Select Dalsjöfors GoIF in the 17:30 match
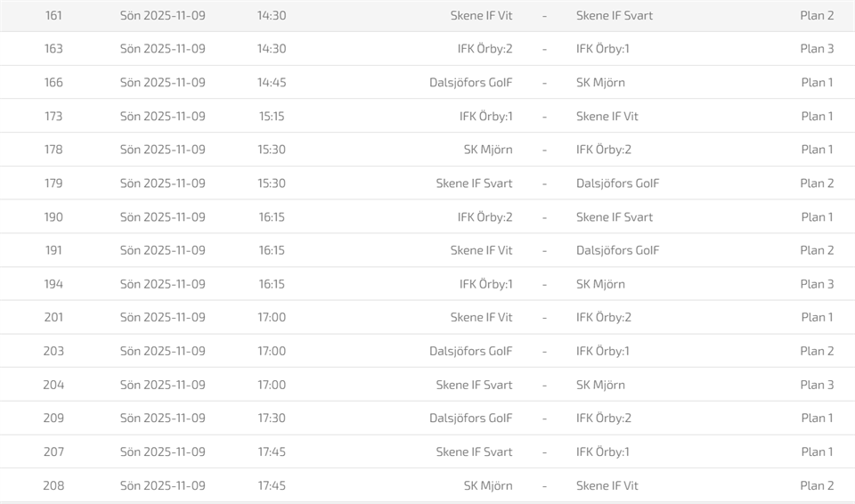Image resolution: width=855 pixels, height=504 pixels. coord(470,418)
